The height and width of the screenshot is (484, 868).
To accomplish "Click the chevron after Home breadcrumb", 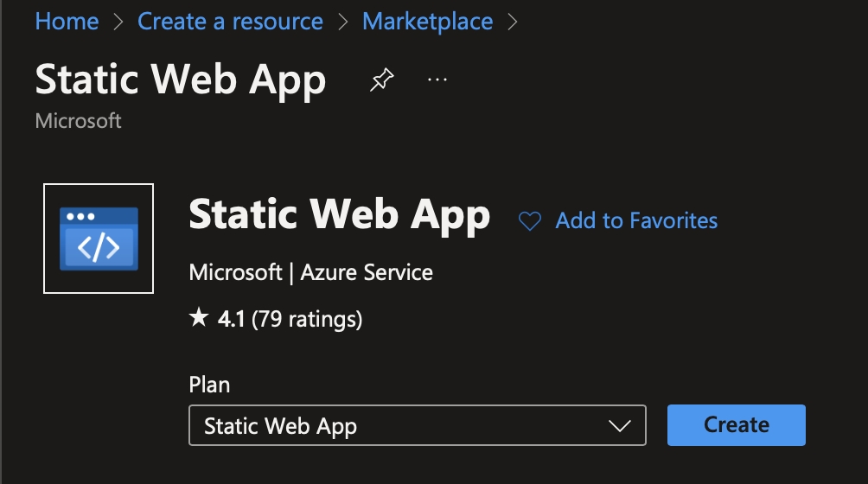I will [118, 22].
